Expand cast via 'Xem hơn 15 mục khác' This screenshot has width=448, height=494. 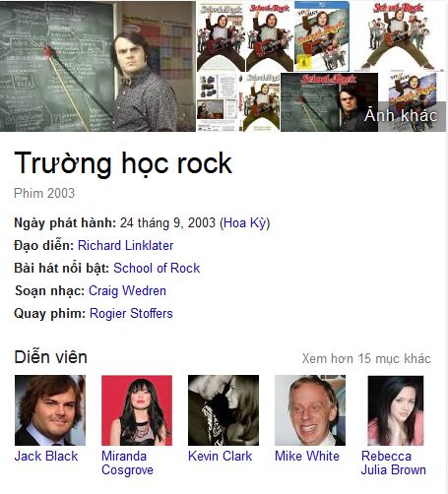(366, 358)
